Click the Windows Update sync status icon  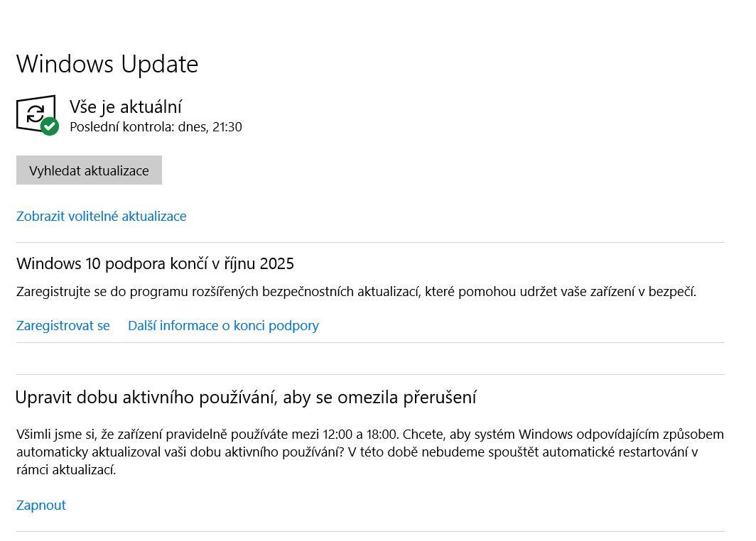pos(34,112)
